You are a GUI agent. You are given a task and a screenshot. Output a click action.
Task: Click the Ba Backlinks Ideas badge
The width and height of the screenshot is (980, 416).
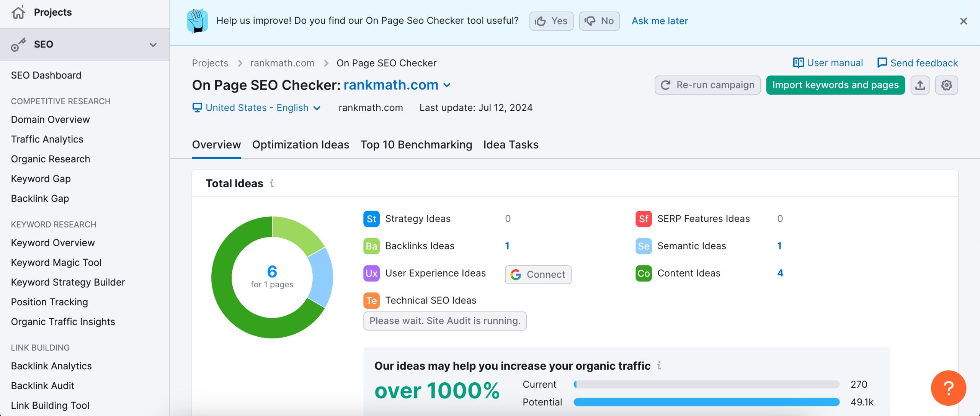[x=371, y=246]
